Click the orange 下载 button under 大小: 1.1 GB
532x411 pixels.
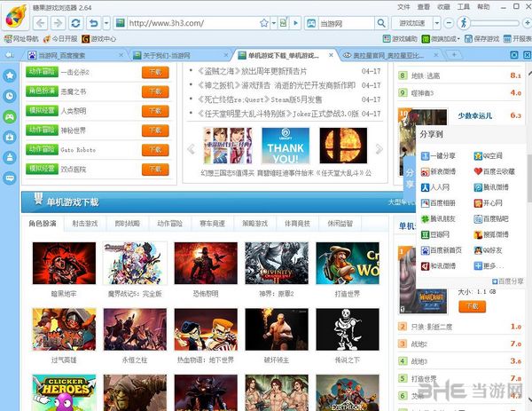[472, 306]
